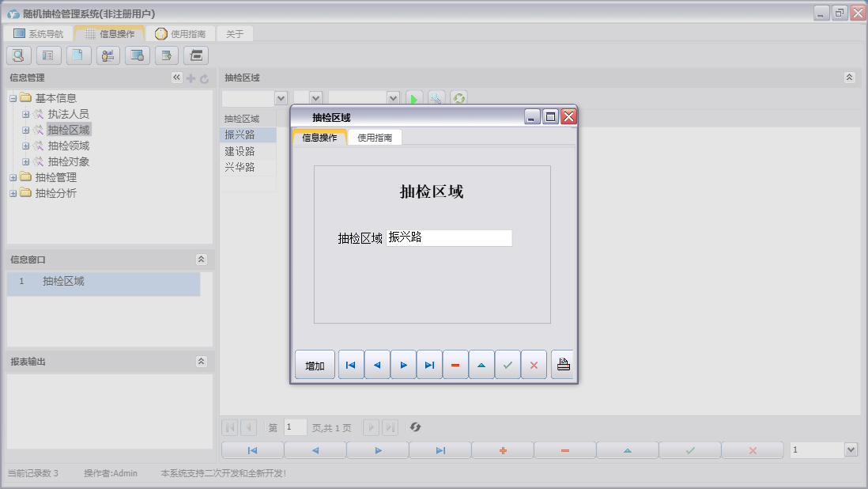Switch to the 使用指南 tab in the dialog
This screenshot has width=868, height=489.
click(x=376, y=137)
